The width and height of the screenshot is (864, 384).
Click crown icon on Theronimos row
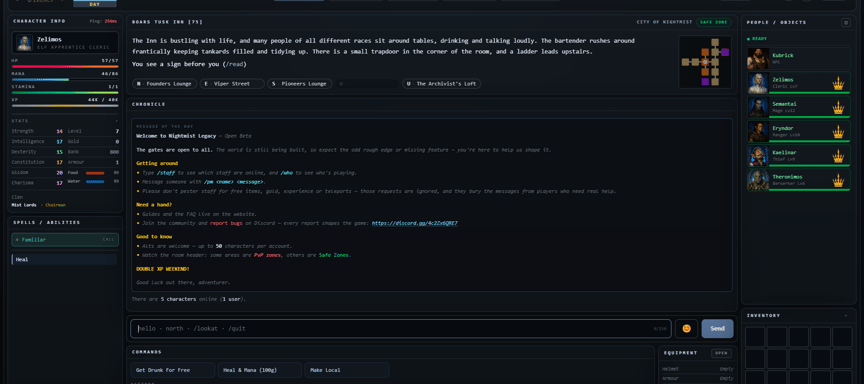(838, 181)
